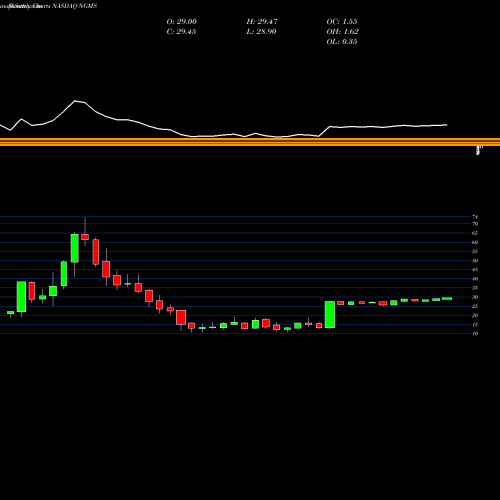Select the OL: 0.35 readout
Viewport: 500px width, 500px height.
[342, 42]
